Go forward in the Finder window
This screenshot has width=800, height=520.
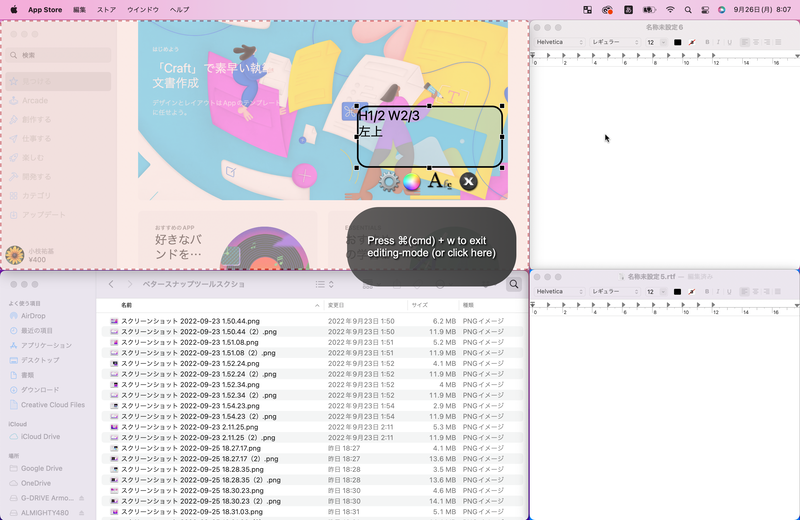pos(130,284)
